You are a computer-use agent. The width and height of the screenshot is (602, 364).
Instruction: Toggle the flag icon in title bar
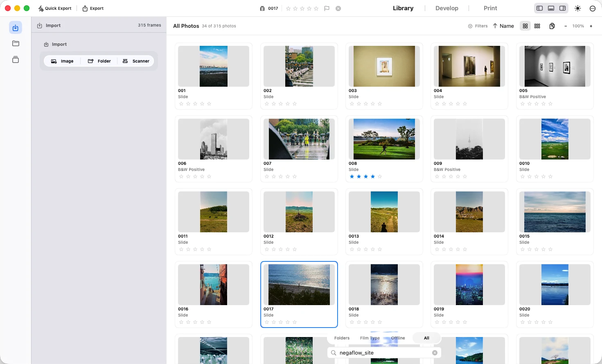[x=327, y=8]
